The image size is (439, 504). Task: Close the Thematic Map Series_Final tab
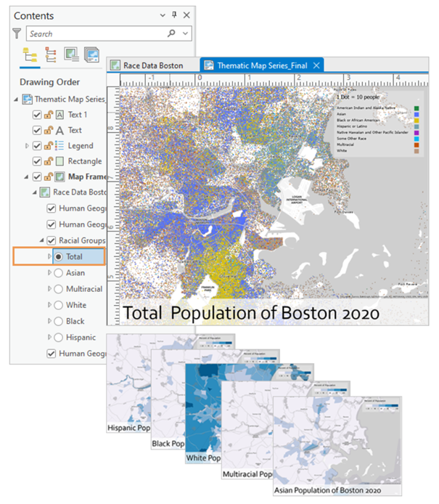316,65
